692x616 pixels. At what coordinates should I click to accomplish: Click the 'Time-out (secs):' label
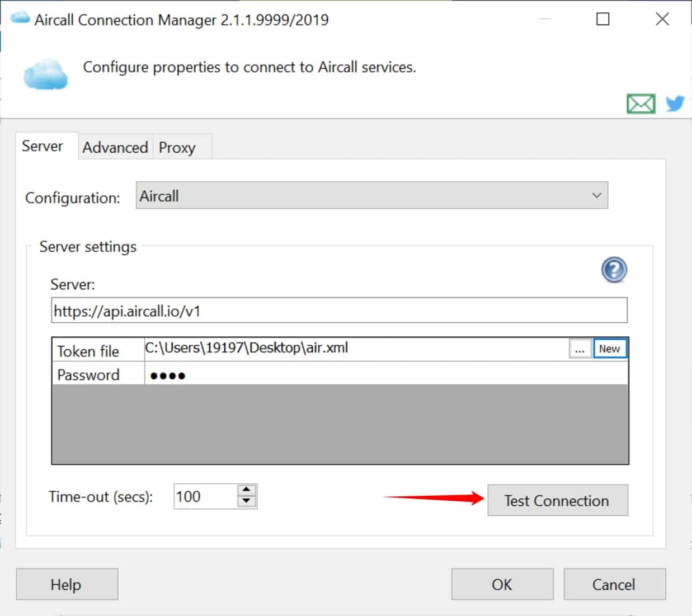(x=101, y=497)
